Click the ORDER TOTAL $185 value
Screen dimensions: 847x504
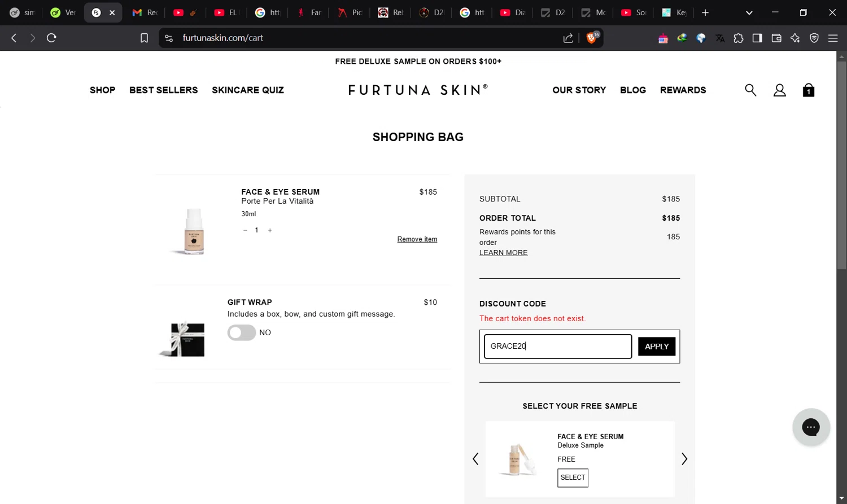coord(671,218)
